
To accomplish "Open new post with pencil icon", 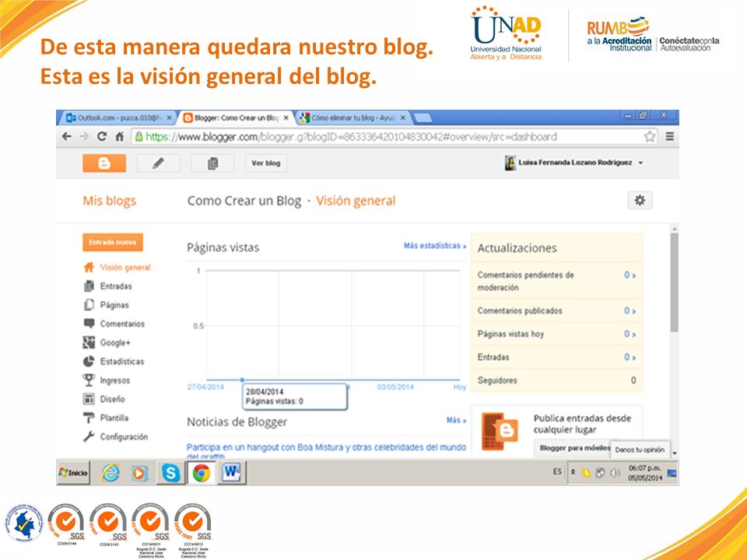I will coord(158,163).
